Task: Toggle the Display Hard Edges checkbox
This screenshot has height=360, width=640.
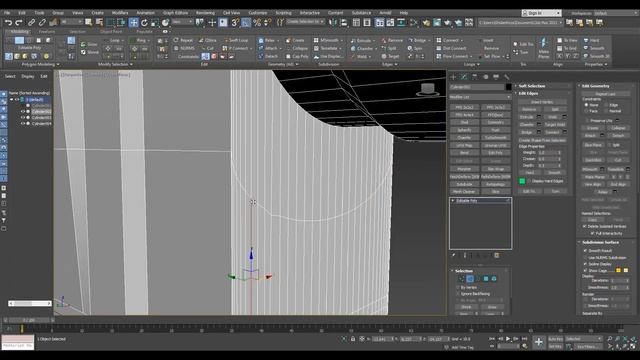Action: [529, 181]
